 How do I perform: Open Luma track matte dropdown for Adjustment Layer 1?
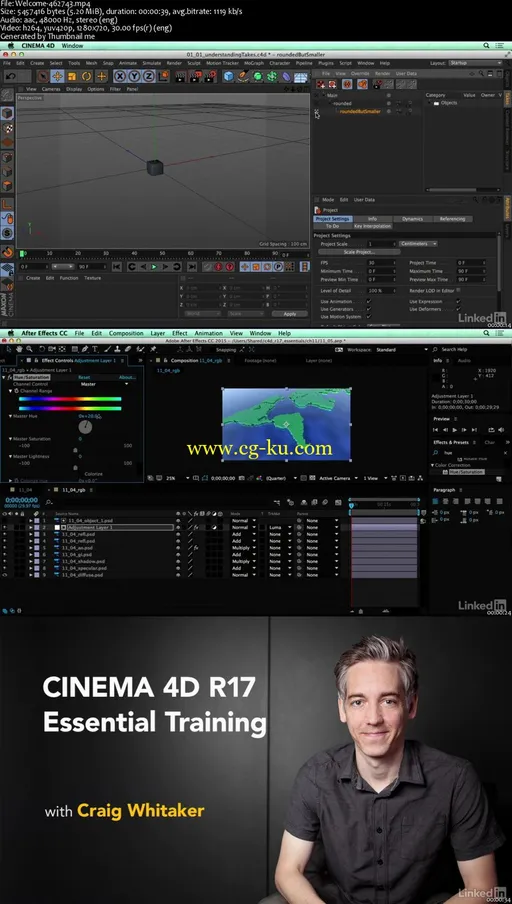tap(280, 528)
